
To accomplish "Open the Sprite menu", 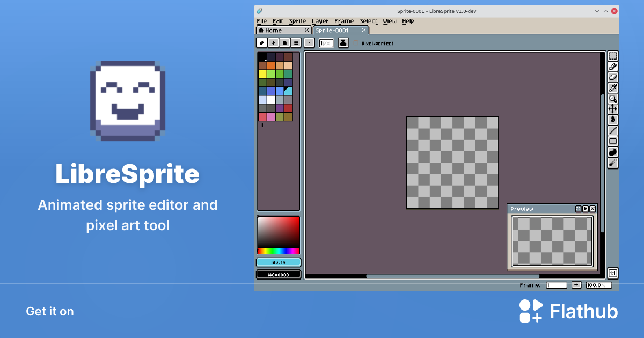I will click(x=297, y=21).
